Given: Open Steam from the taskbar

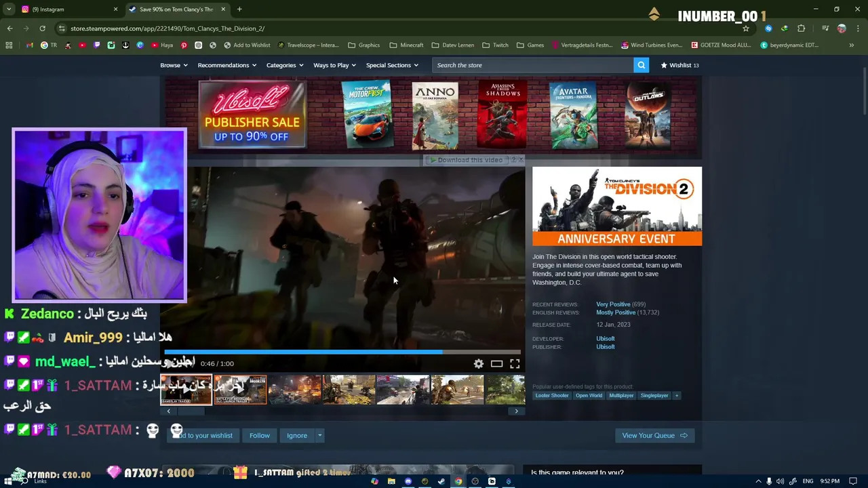Looking at the screenshot, I should pyautogui.click(x=441, y=481).
